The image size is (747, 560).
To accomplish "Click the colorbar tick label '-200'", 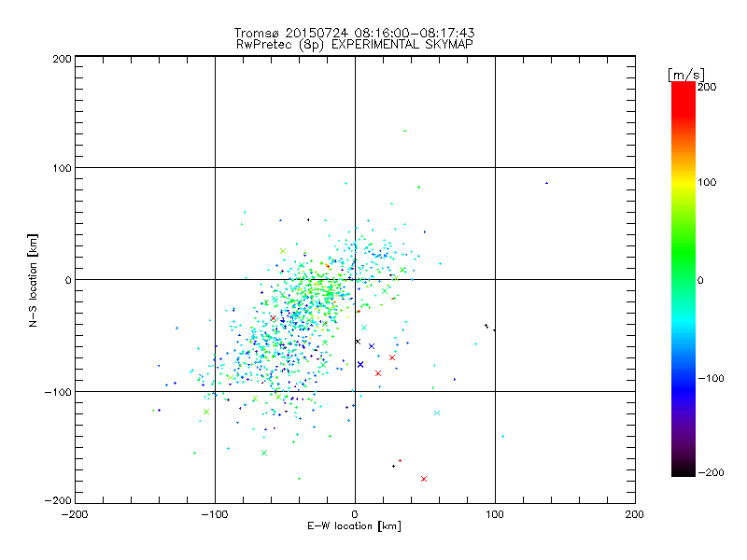I will click(711, 472).
